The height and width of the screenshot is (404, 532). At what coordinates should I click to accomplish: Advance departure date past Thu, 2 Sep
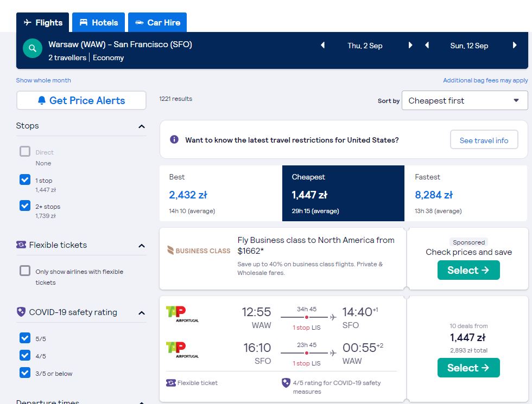410,45
